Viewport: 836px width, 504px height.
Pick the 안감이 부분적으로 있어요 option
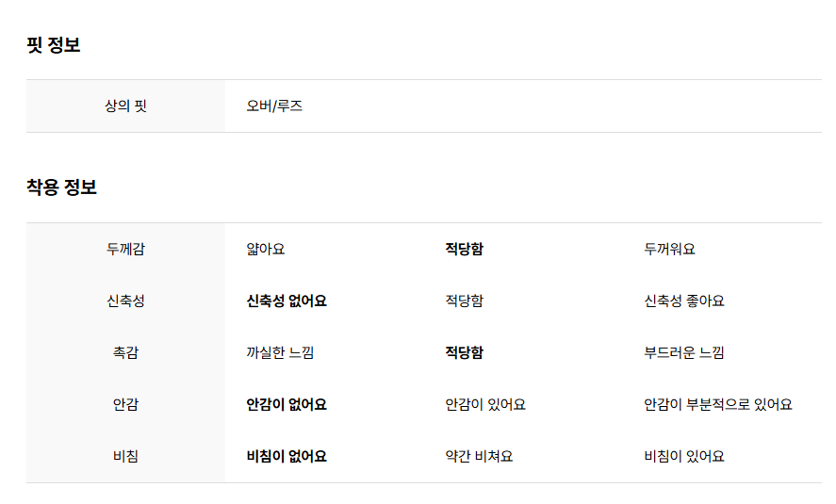point(717,404)
